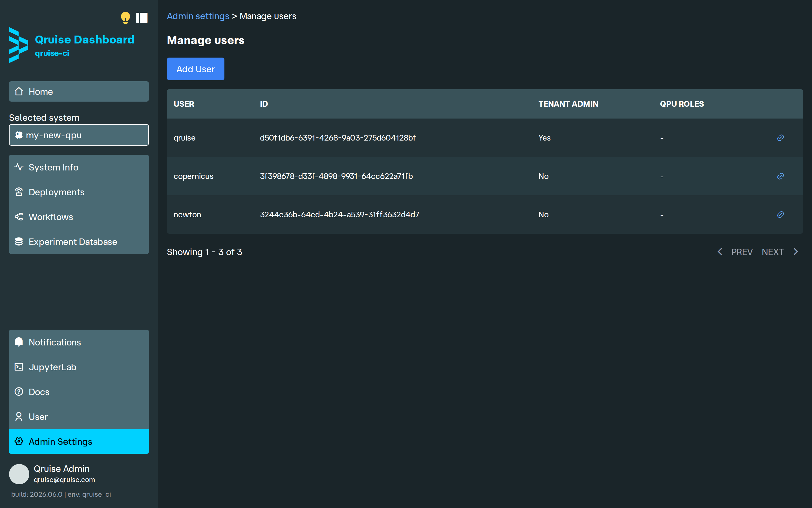
Task: Click the No value in newton row
Action: [543, 214]
